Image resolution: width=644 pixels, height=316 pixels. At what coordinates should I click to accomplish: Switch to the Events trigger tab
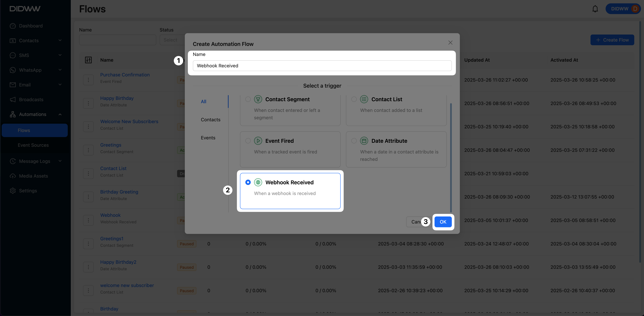208,138
